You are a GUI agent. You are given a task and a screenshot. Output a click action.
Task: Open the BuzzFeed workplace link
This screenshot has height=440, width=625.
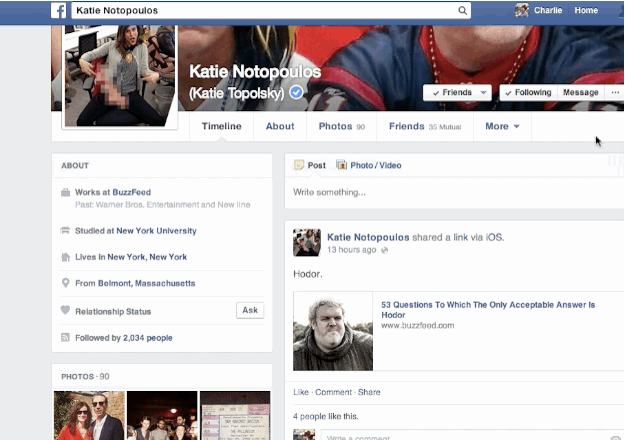pos(132,192)
